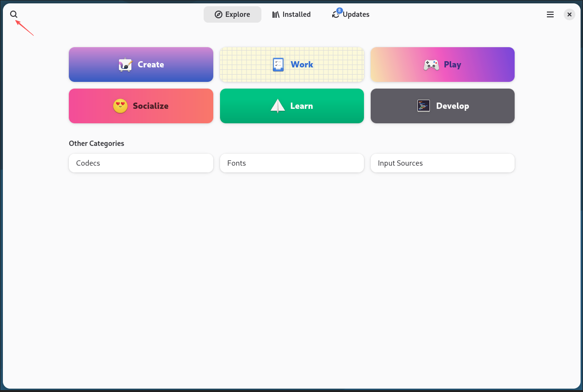
Task: Open the Codecs category
Action: click(141, 163)
